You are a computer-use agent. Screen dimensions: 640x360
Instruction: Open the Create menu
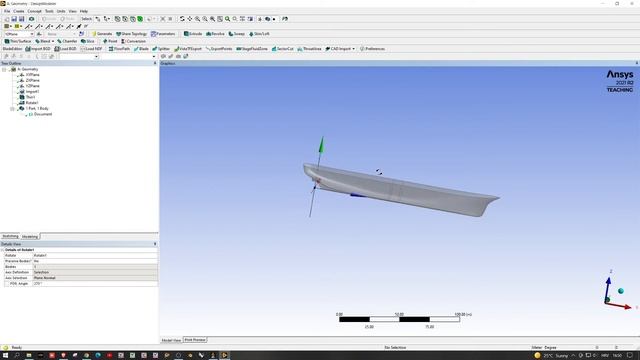[x=19, y=11]
